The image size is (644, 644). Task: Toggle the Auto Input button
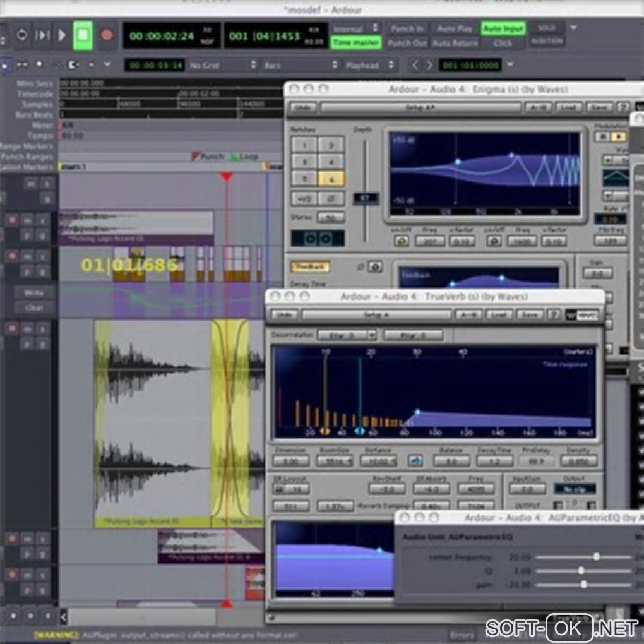pos(503,28)
